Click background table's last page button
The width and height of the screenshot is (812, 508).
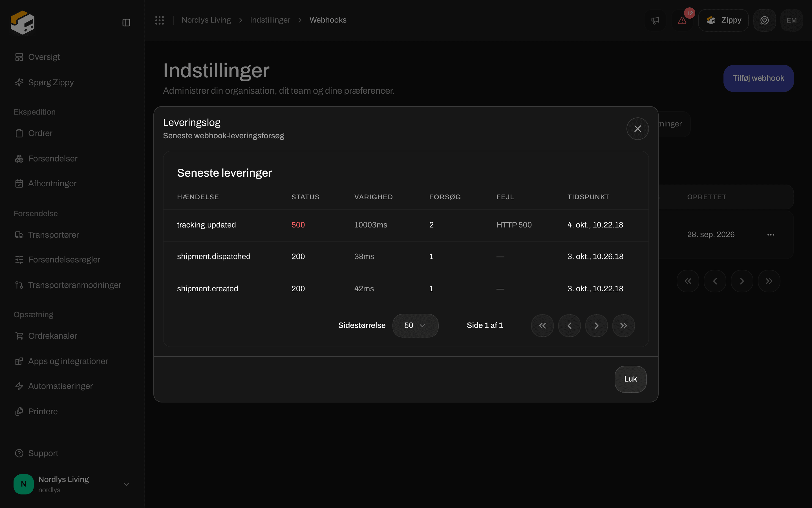tap(769, 281)
